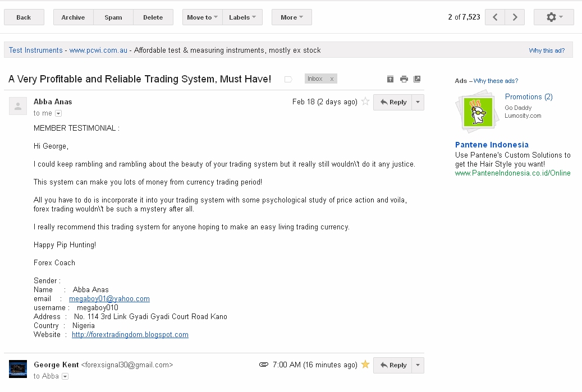Viewport: 582px width, 392px height.
Task: Open the Labels dropdown
Action: pyautogui.click(x=242, y=17)
